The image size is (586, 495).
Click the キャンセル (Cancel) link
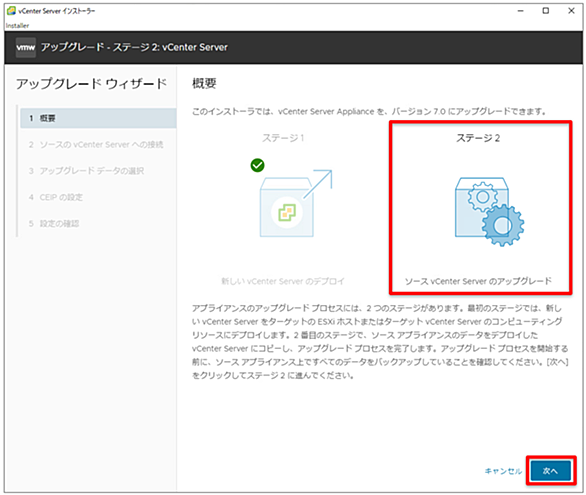(x=503, y=471)
